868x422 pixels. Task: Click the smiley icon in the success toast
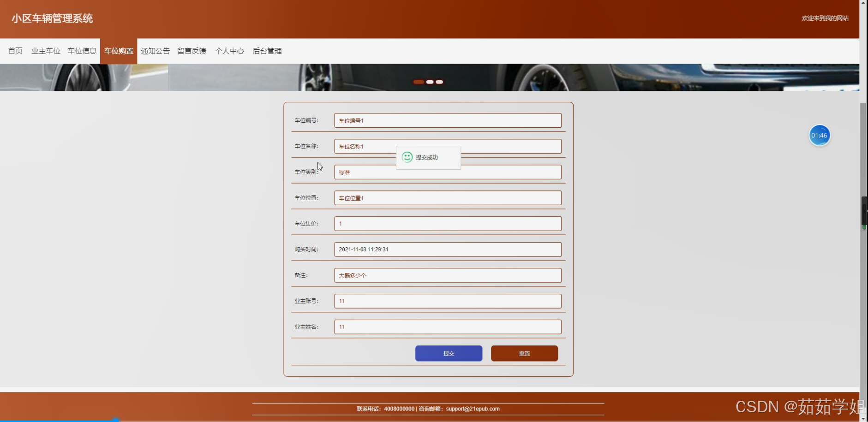click(407, 157)
